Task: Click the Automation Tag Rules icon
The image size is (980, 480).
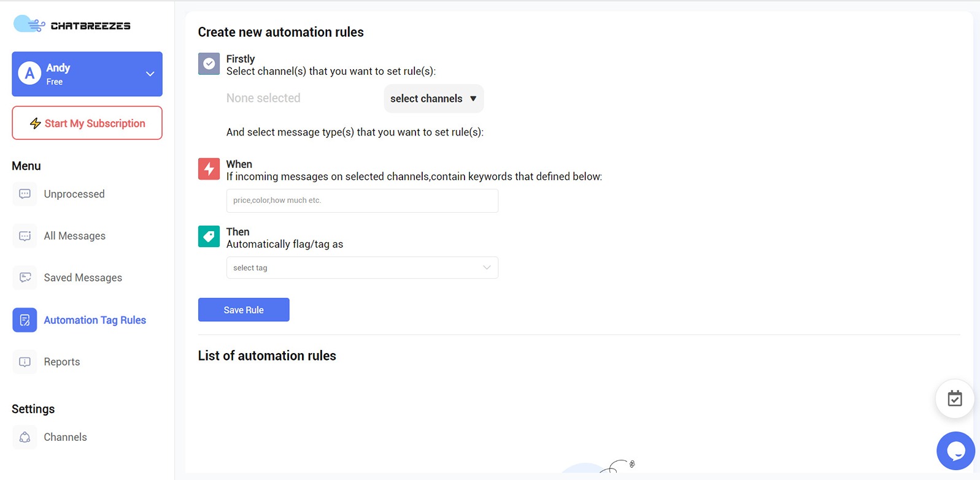Action: pos(25,320)
